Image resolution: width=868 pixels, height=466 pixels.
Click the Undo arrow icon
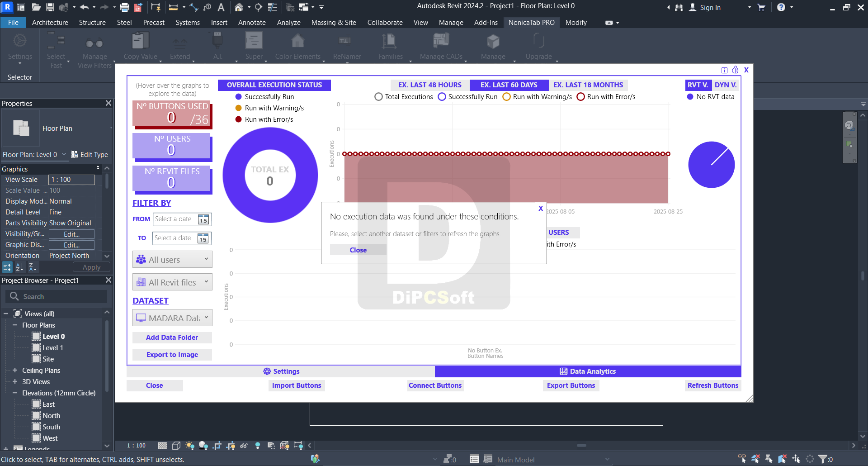click(x=84, y=7)
